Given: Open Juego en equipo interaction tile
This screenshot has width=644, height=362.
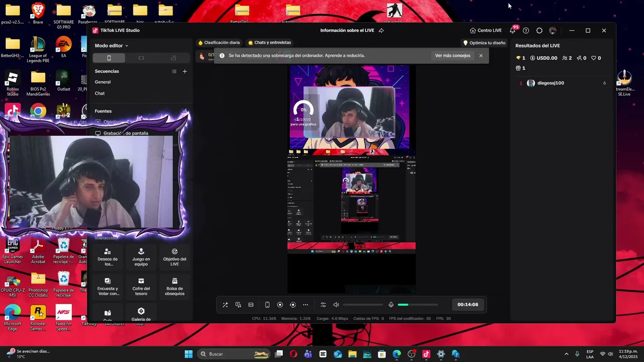Looking at the screenshot, I should (x=141, y=257).
